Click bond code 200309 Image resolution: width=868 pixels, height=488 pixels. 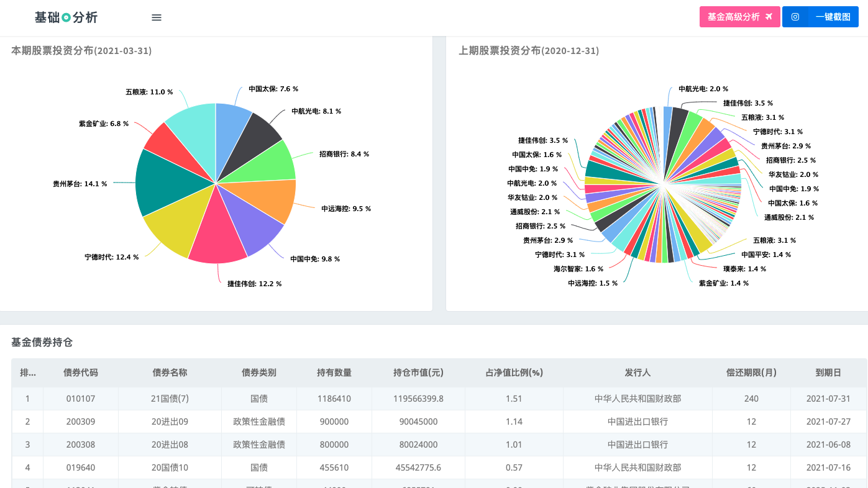tap(81, 422)
